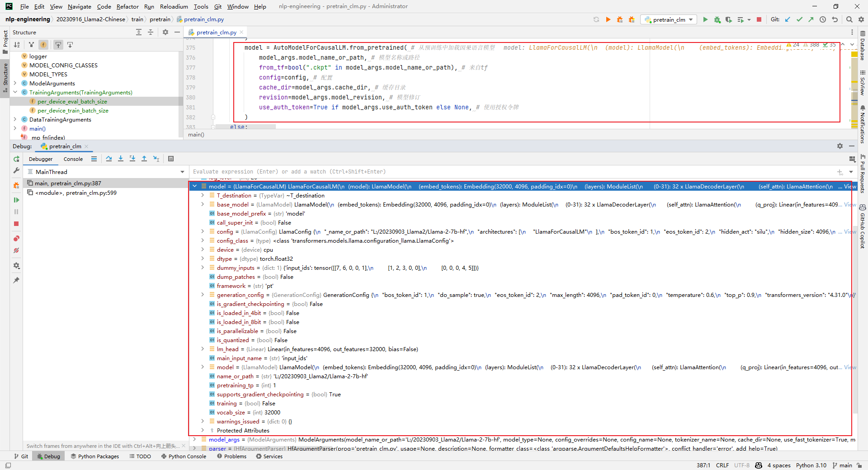Rerun pretrain_clm debug session
This screenshot has width=868, height=470.
coord(16,159)
